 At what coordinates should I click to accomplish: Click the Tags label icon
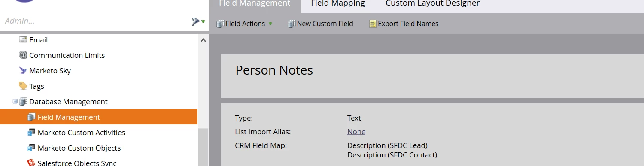coord(23,86)
